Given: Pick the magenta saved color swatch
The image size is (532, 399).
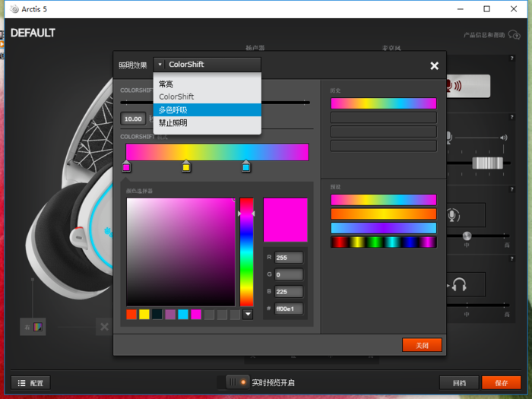Looking at the screenshot, I should pos(196,315).
